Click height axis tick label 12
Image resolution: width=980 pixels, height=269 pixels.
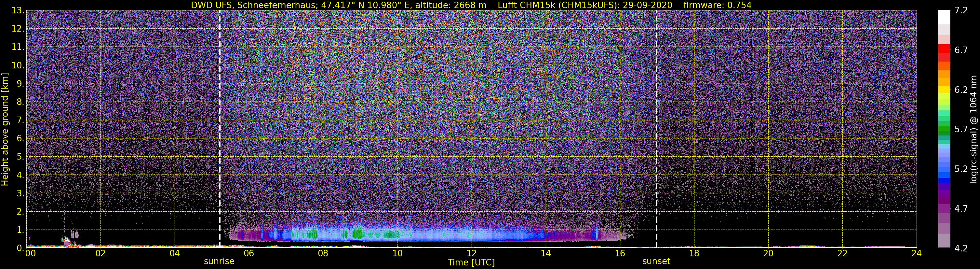[18, 29]
